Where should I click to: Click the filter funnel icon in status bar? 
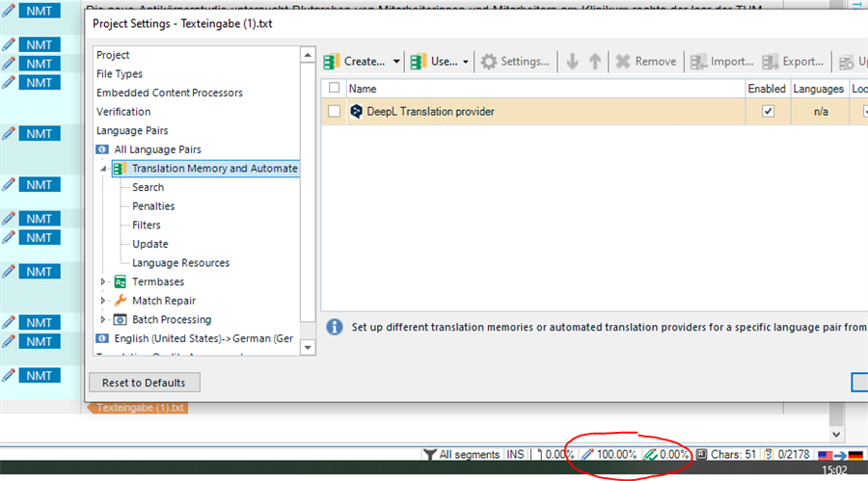click(429, 454)
